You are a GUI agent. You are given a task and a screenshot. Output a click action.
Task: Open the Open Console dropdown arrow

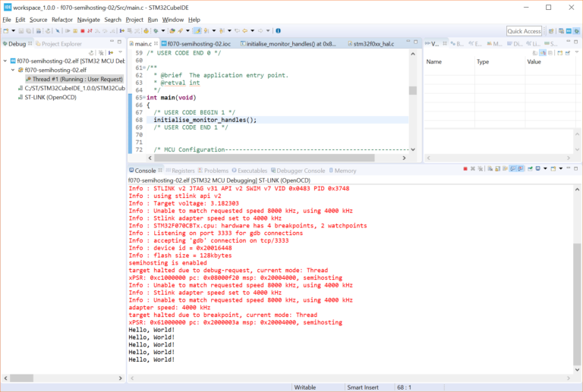561,169
